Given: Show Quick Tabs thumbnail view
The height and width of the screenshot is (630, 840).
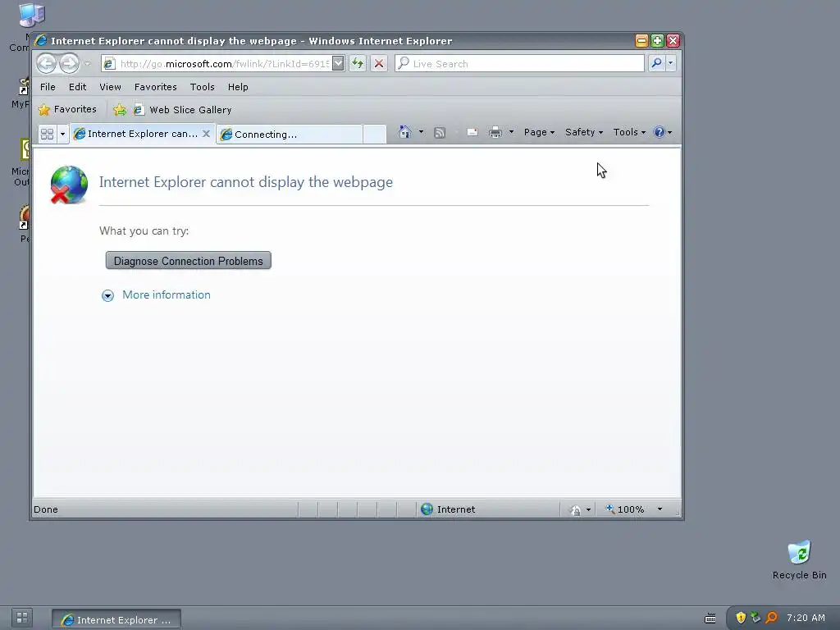Looking at the screenshot, I should (47, 134).
